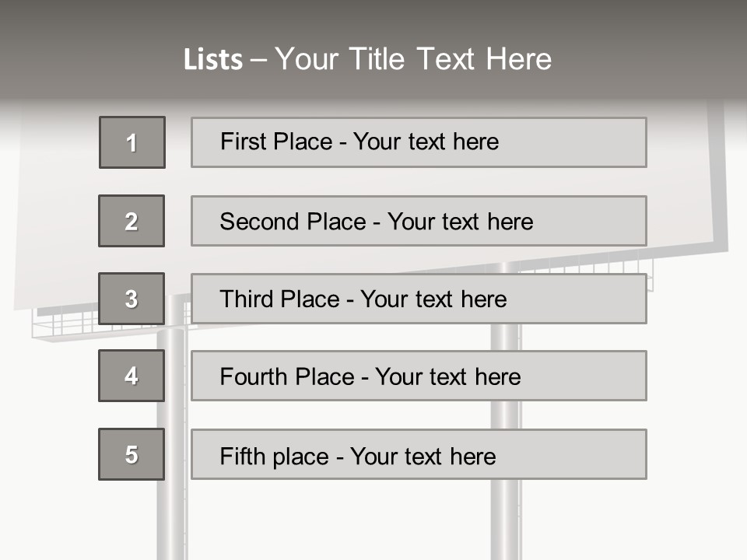The width and height of the screenshot is (747, 560).
Task: Select the number 1 box
Action: pos(132,142)
